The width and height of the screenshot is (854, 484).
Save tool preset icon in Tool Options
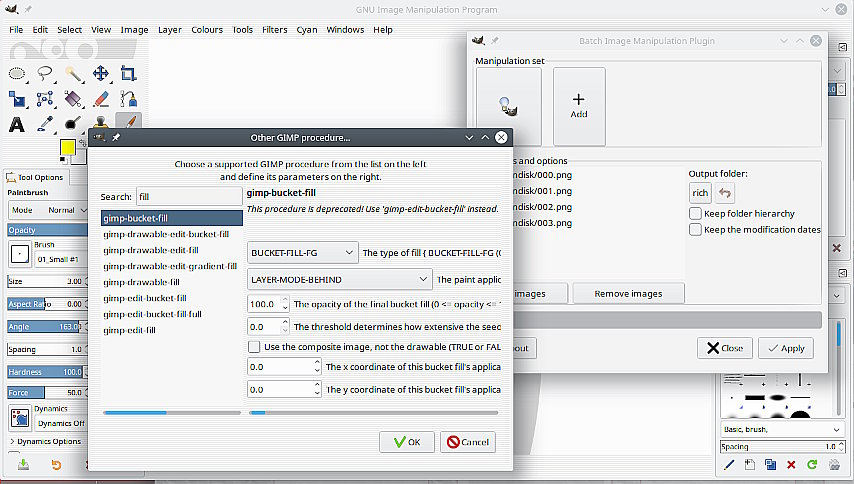pyautogui.click(x=23, y=464)
